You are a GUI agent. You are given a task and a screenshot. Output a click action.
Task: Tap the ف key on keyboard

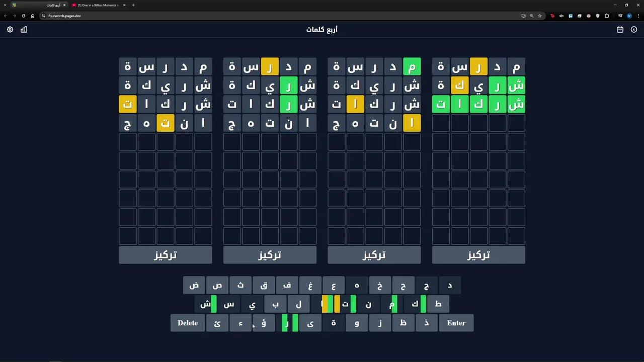287,285
